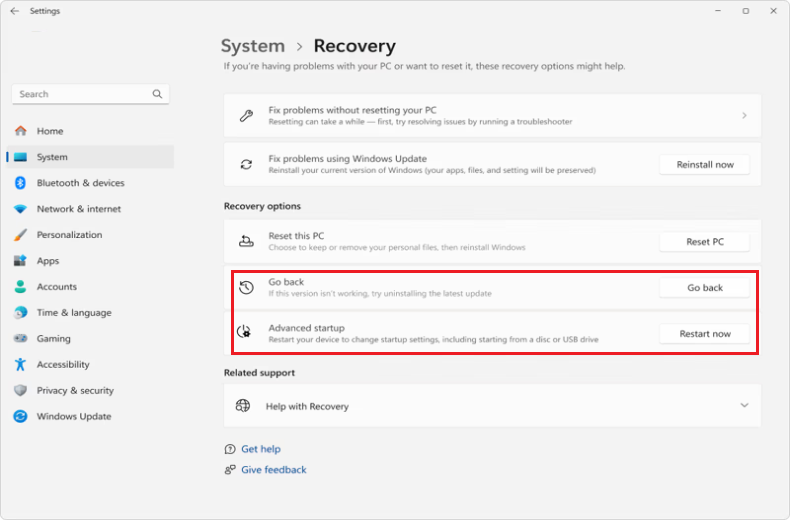Open Personalization settings
This screenshot has width=790, height=520.
point(91,235)
